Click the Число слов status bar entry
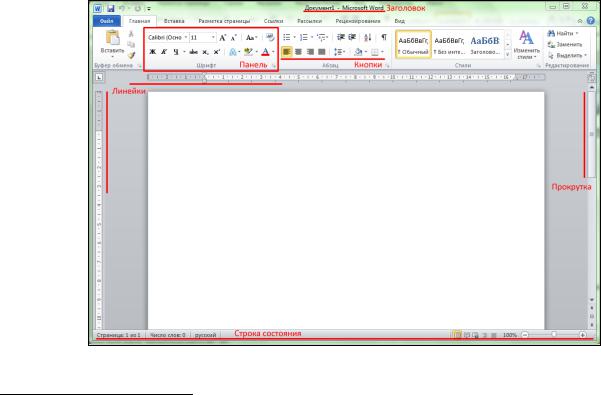This screenshot has height=395, width=601. (x=167, y=335)
